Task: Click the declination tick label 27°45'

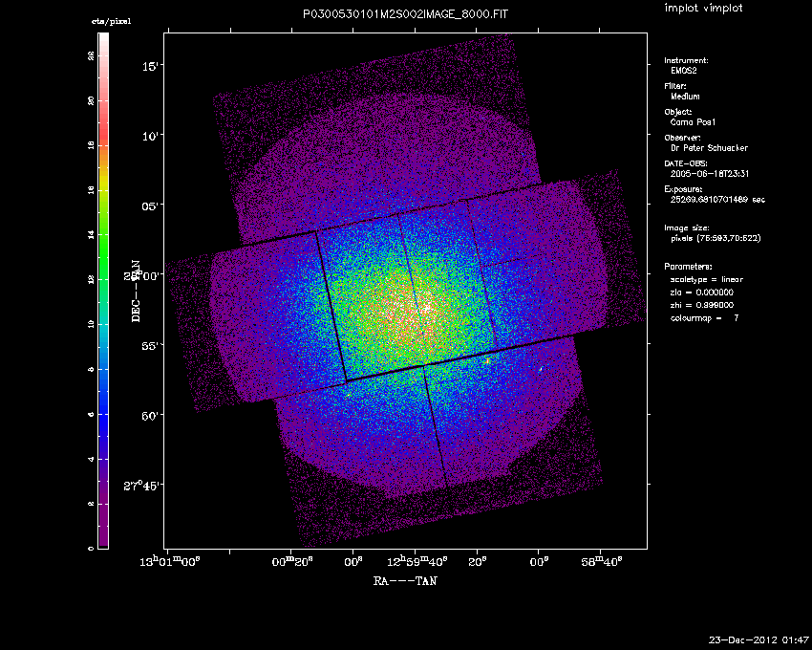Action: click(140, 486)
